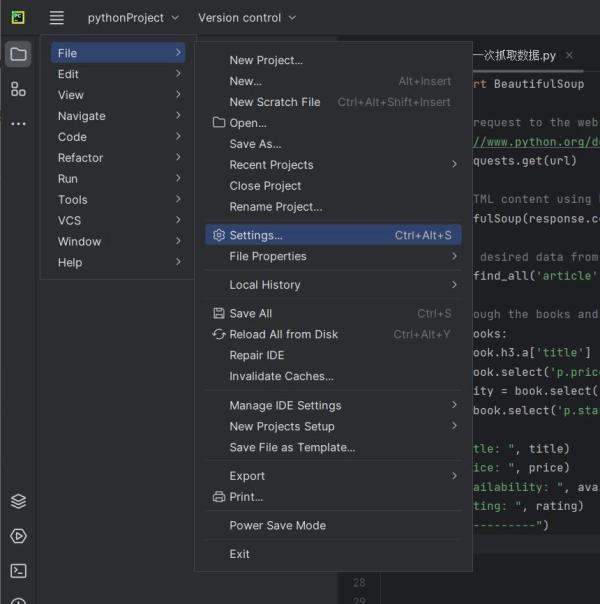
Task: Open the Python Packages layers icon
Action: click(x=18, y=501)
